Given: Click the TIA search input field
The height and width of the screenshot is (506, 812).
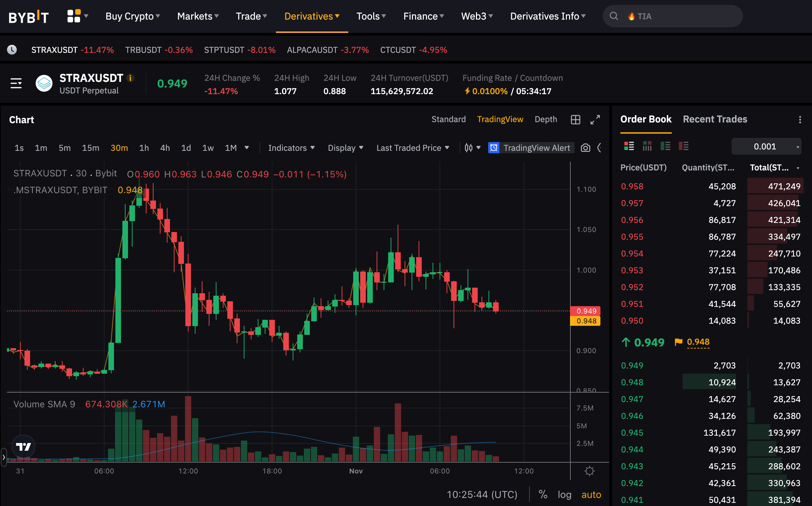Looking at the screenshot, I should pyautogui.click(x=673, y=16).
